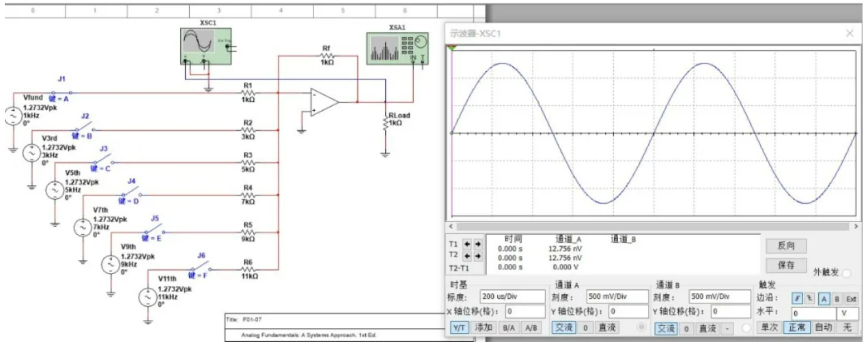
Task: Enable the 外触发 radio button
Action: pos(846,273)
